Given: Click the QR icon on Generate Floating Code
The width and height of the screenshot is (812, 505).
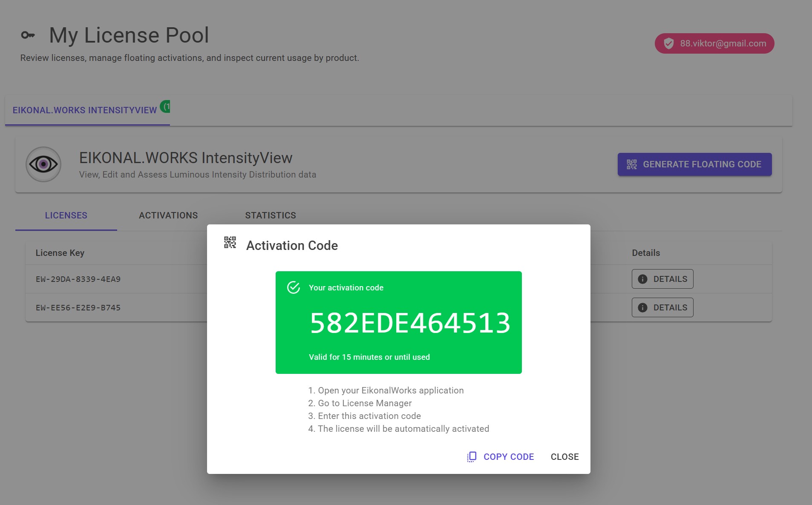Looking at the screenshot, I should [631, 164].
